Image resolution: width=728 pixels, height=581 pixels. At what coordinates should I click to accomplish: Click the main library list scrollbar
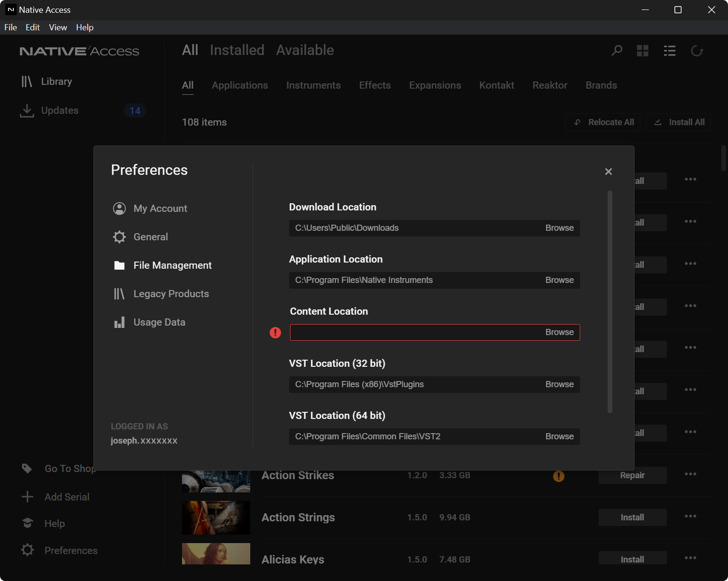tap(724, 158)
